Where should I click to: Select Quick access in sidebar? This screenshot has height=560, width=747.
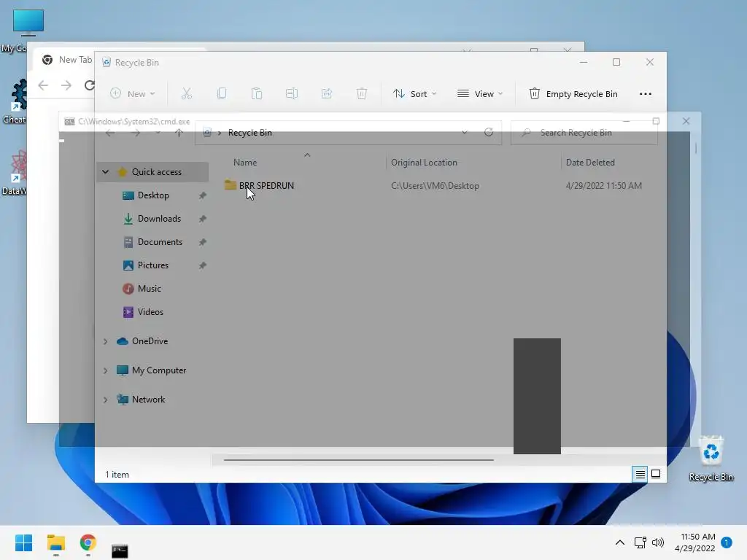[156, 172]
